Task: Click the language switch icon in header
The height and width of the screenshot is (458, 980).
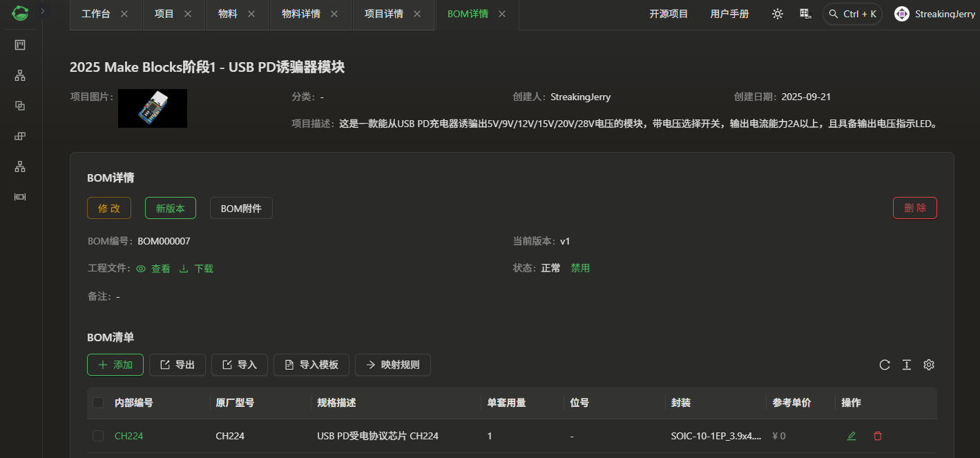Action: click(x=805, y=14)
